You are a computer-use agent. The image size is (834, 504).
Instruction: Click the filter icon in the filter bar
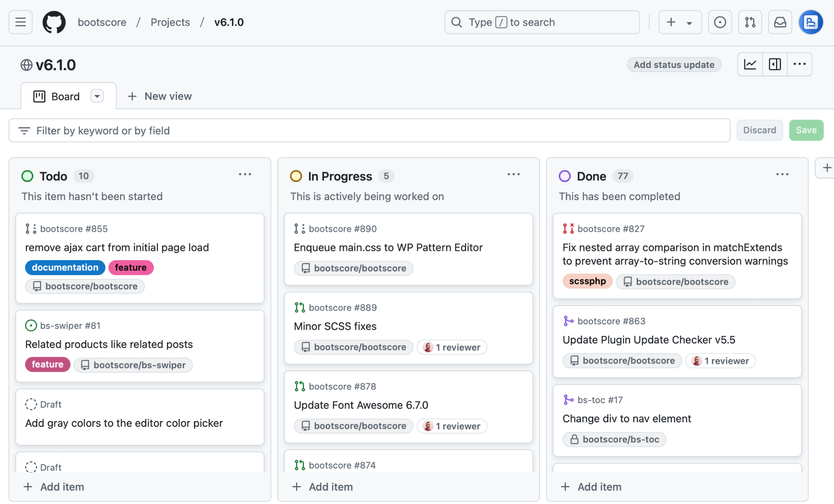point(24,130)
